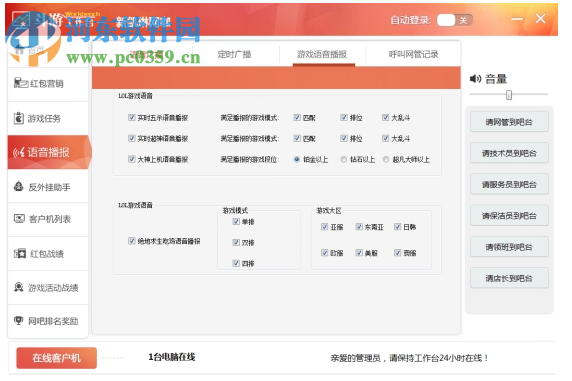The height and width of the screenshot is (381, 572).
Task: Click the 请网管到吧台 button
Action: coord(509,122)
